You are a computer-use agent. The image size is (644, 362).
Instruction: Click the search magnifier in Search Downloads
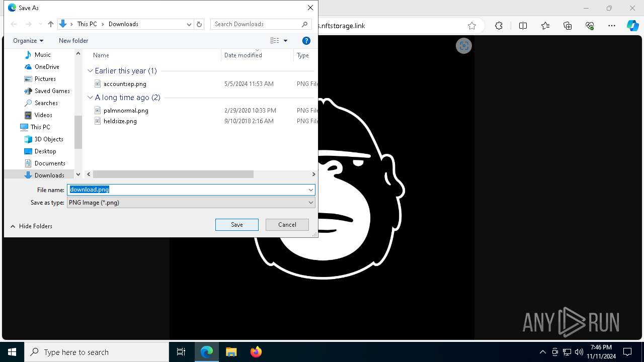point(304,24)
